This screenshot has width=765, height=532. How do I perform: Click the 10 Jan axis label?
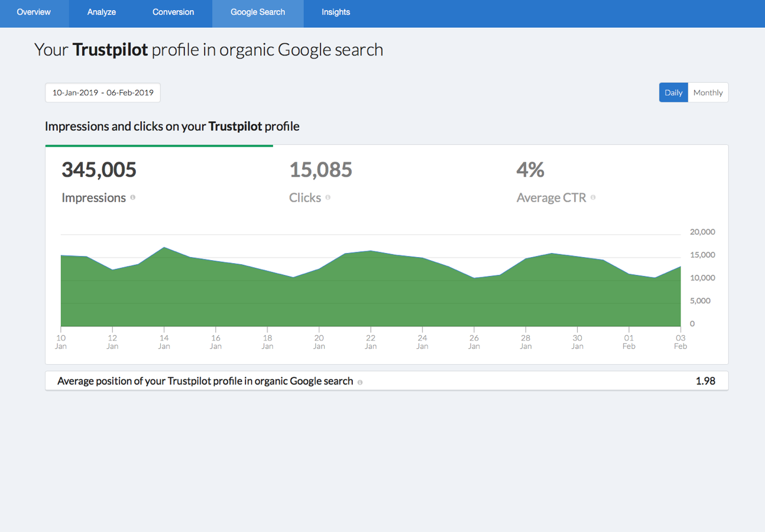[61, 342]
